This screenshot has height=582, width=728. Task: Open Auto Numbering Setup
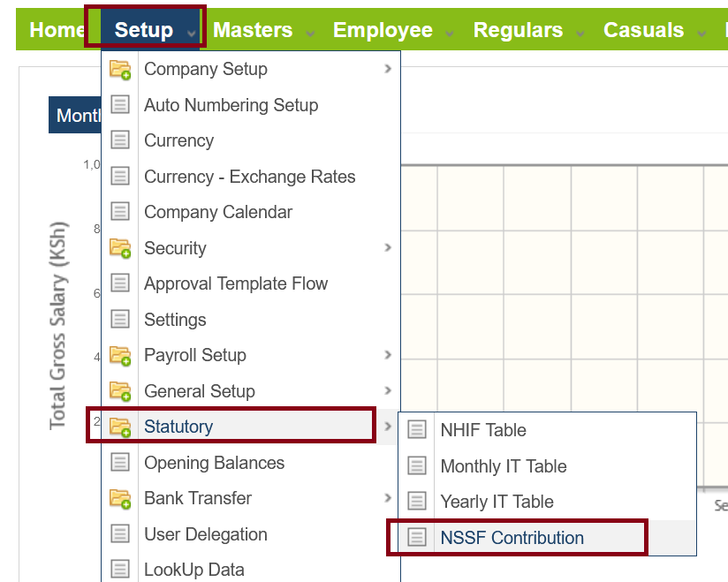coord(231,105)
